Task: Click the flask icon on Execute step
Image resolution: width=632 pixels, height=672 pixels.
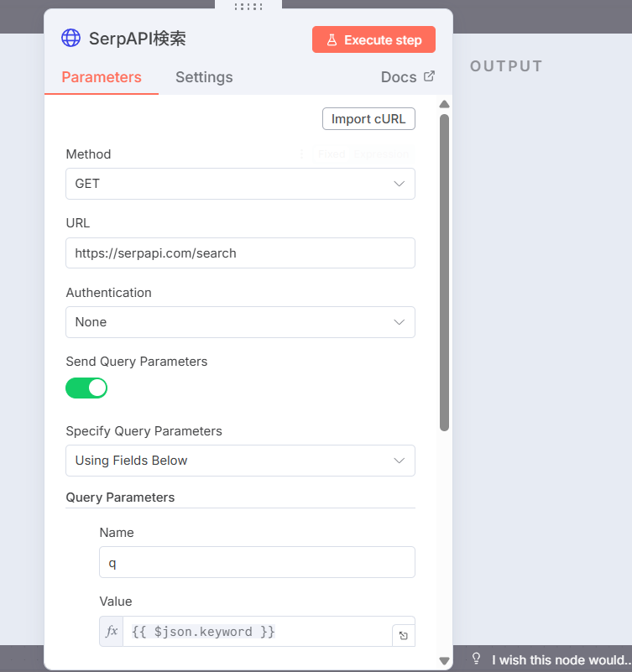Action: pyautogui.click(x=332, y=39)
